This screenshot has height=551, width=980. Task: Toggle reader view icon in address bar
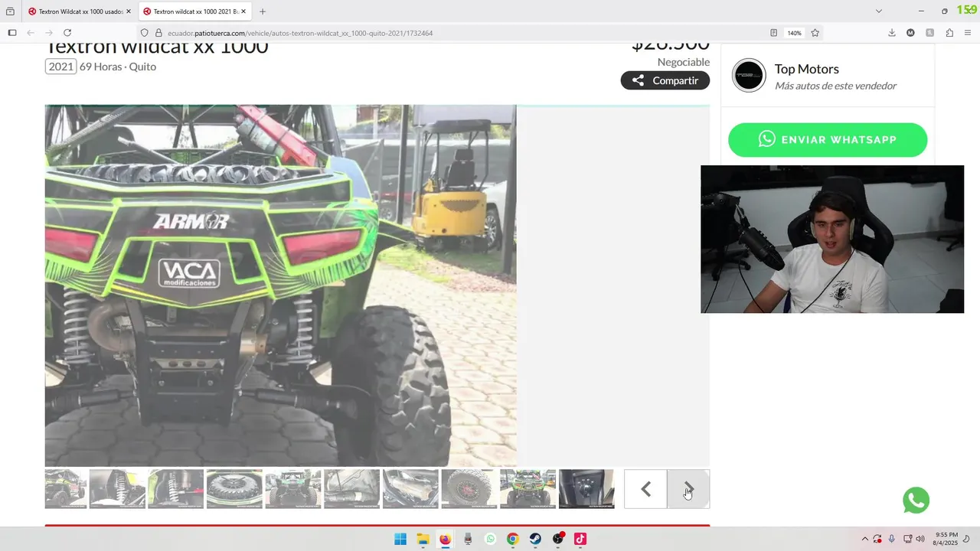774,33
